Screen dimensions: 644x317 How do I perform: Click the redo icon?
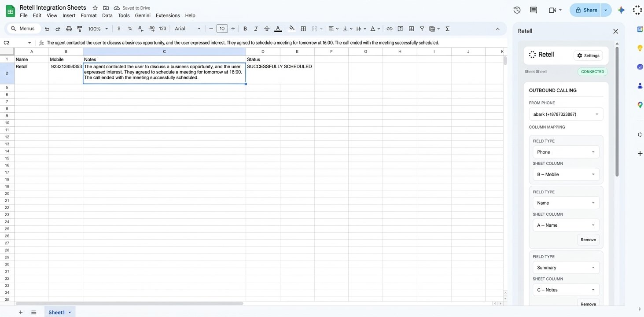pyautogui.click(x=58, y=29)
